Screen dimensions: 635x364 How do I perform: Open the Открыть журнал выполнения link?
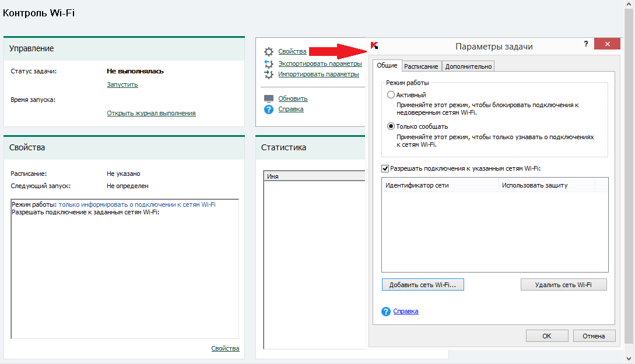tap(151, 113)
